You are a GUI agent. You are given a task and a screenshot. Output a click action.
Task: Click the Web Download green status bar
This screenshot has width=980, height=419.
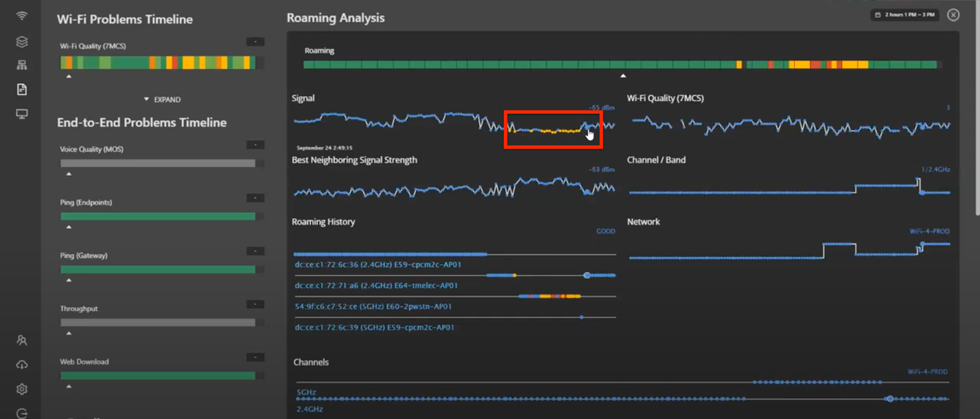157,376
